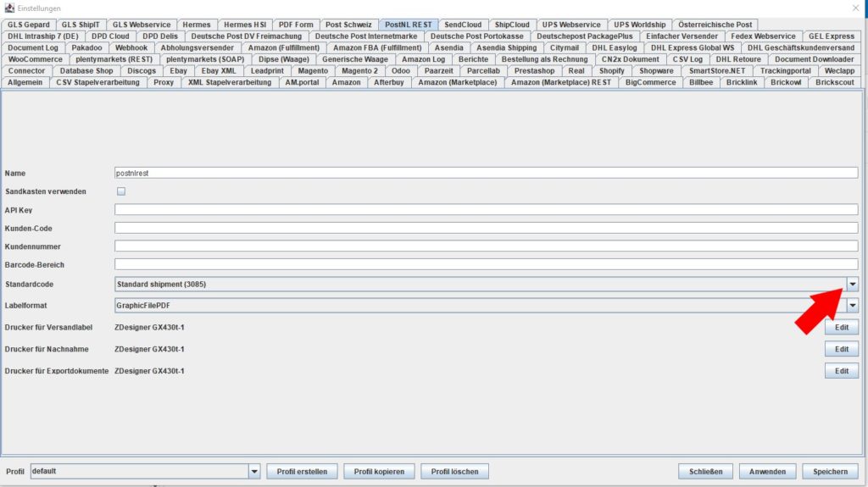Open the Österreichische Post tab

(x=715, y=25)
